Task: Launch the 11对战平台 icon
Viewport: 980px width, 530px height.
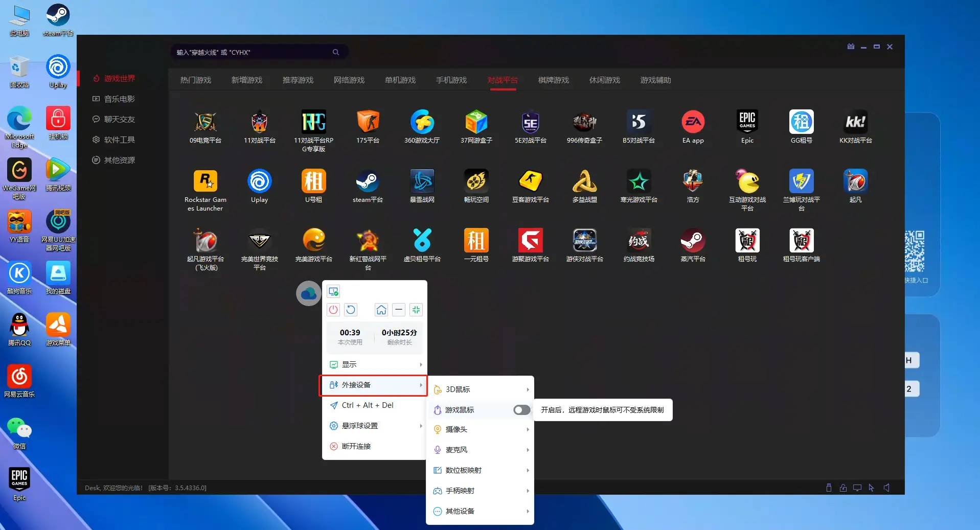Action: (x=260, y=127)
